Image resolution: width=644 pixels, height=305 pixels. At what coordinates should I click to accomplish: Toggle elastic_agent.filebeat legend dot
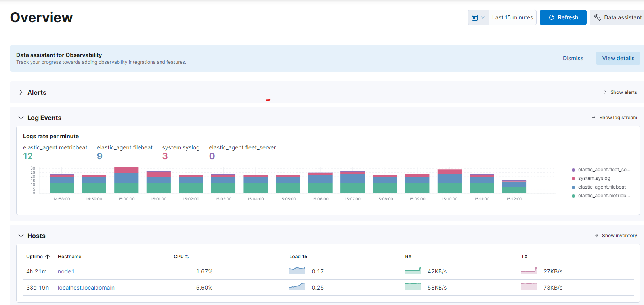tap(573, 187)
